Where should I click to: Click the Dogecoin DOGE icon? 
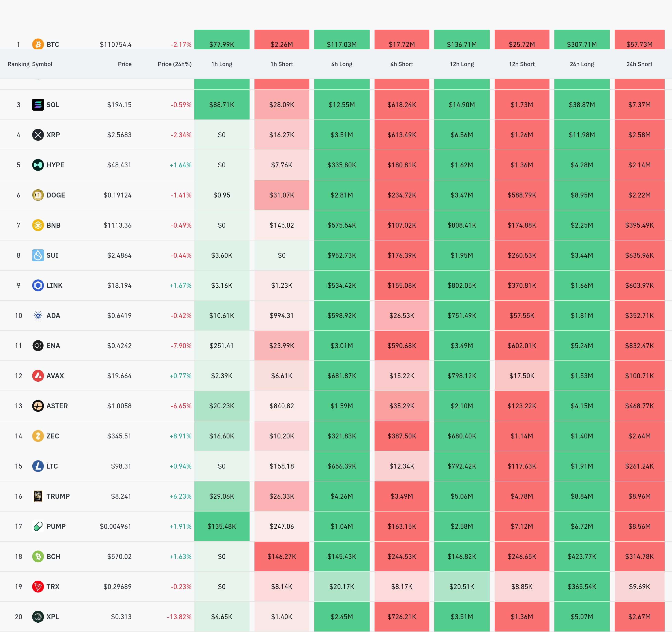tap(38, 195)
